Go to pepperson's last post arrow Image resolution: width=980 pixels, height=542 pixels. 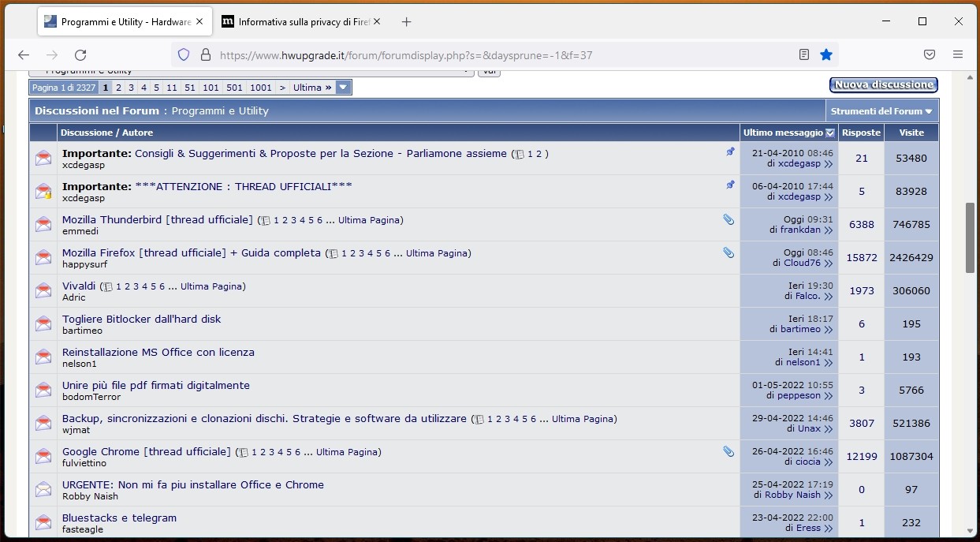tap(828, 396)
